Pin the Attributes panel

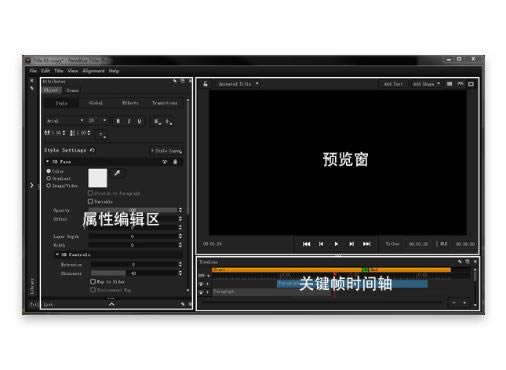175,81
